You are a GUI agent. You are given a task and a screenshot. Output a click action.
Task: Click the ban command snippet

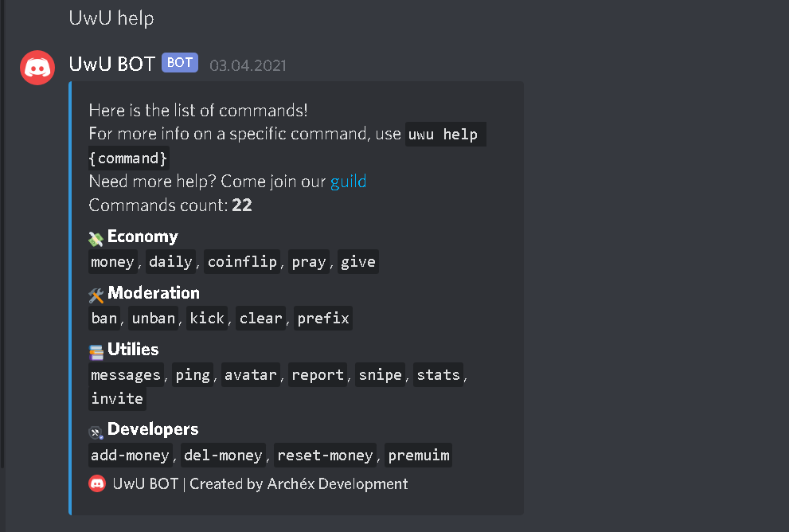104,318
